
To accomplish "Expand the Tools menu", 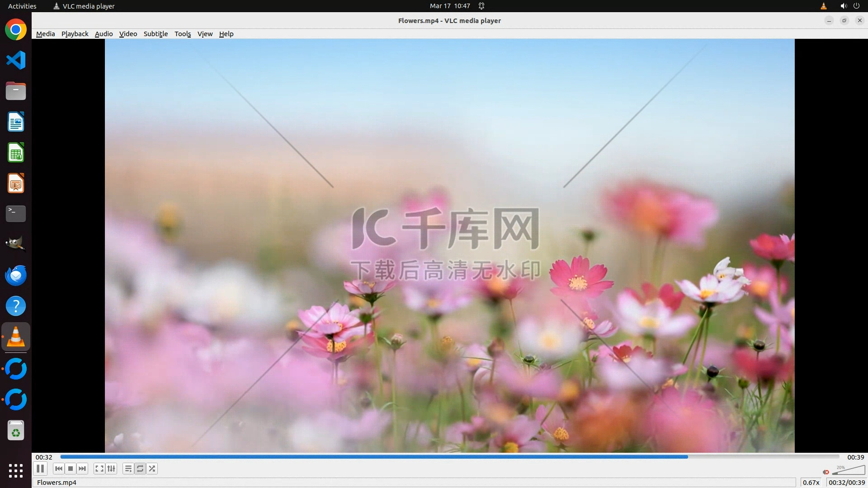I will point(183,34).
